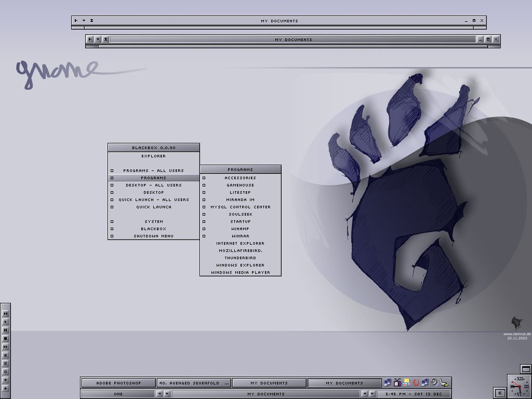Launch Windows Explorer from the Programs menu
532x399 pixels.
click(x=241, y=265)
